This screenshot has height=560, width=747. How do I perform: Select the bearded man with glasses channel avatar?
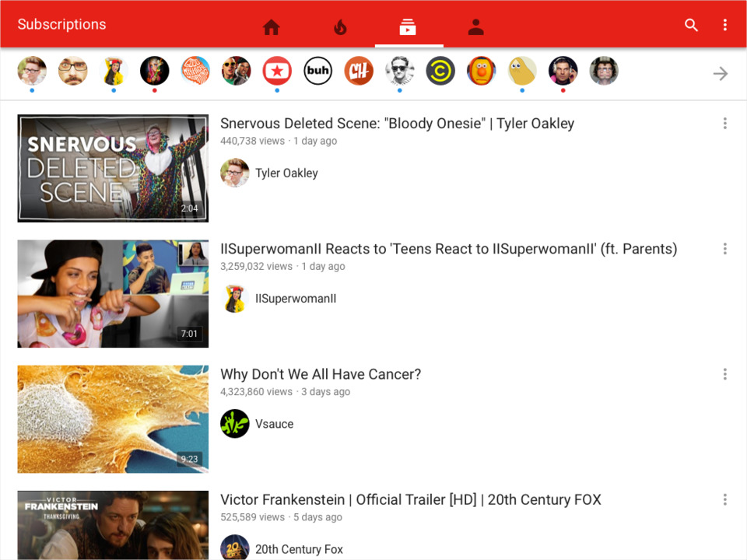coord(73,71)
